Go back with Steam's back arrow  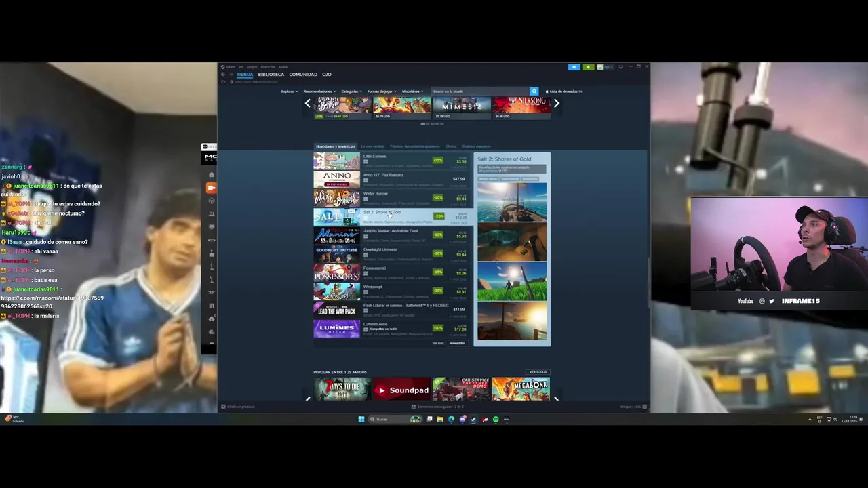[223, 74]
